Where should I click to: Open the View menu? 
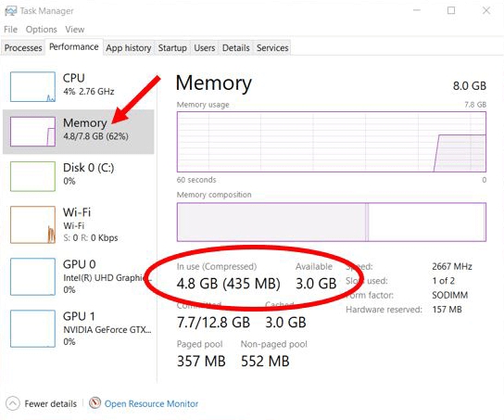[x=75, y=30]
